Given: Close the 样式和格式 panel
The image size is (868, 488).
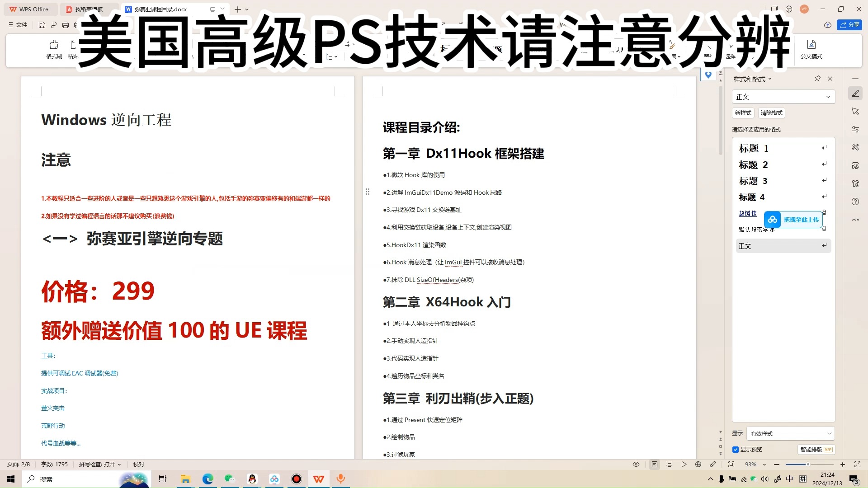Looking at the screenshot, I should click(830, 79).
